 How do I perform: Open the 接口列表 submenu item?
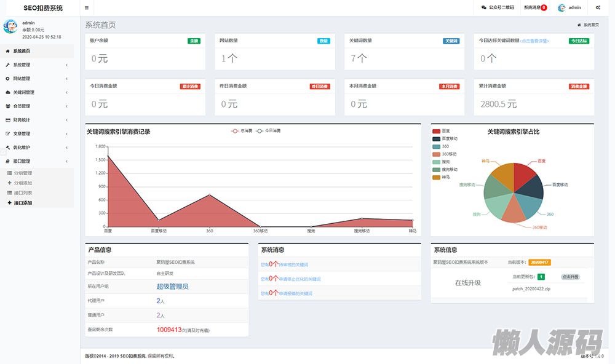coord(23,192)
